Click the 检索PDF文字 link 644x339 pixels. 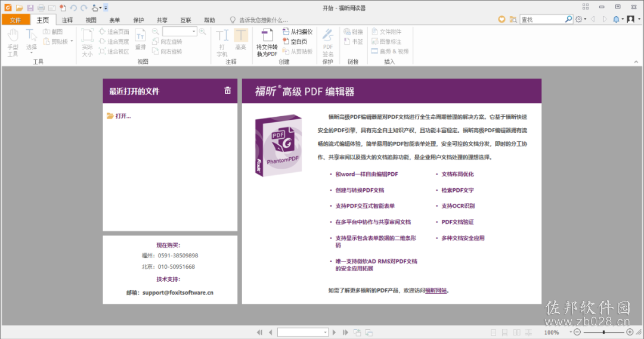[457, 190]
